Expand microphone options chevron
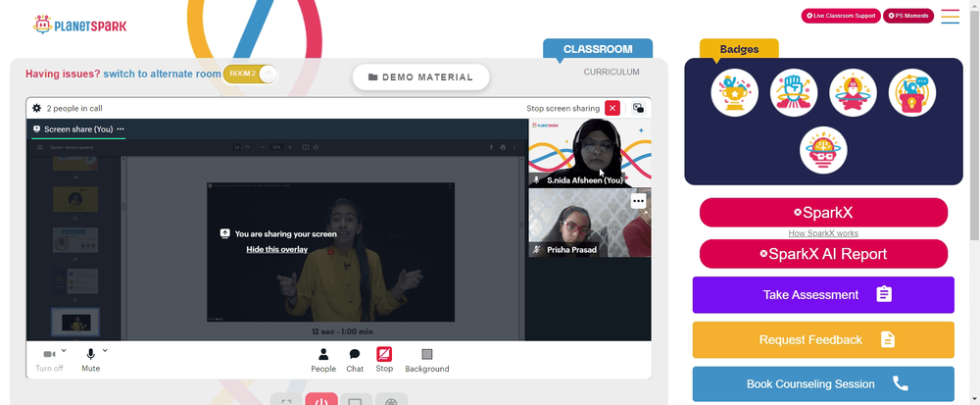 105,351
